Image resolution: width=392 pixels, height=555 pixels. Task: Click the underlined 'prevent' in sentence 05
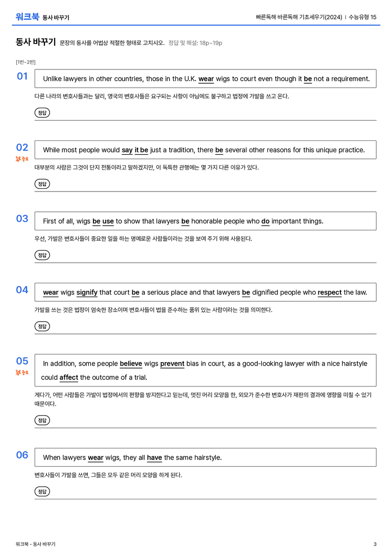pyautogui.click(x=173, y=364)
